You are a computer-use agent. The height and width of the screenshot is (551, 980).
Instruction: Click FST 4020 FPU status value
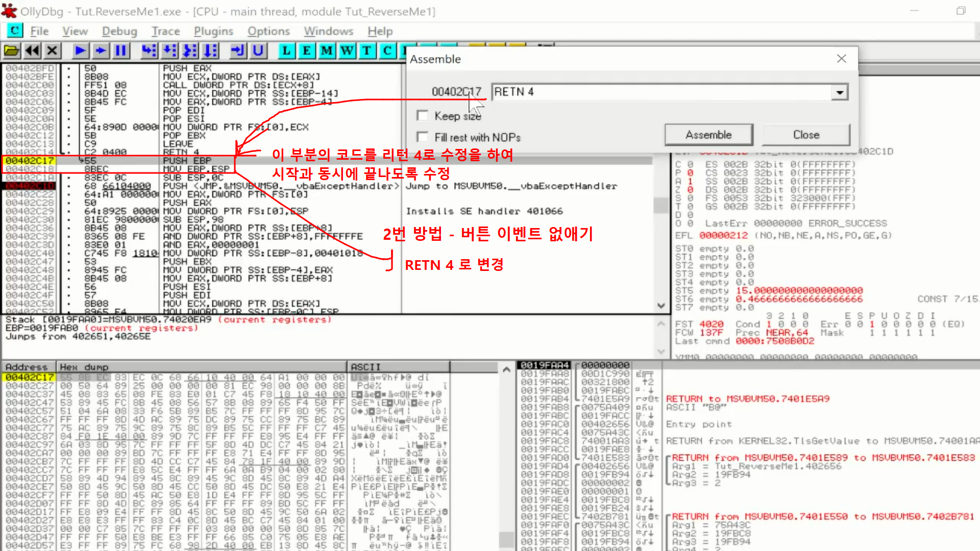(x=711, y=324)
